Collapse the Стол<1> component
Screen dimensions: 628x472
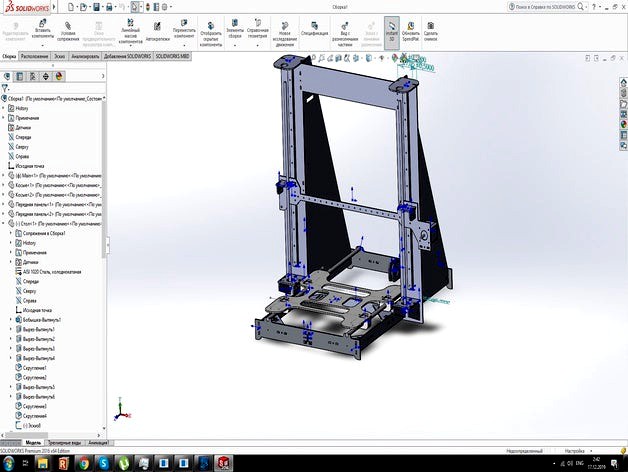tap(4, 224)
